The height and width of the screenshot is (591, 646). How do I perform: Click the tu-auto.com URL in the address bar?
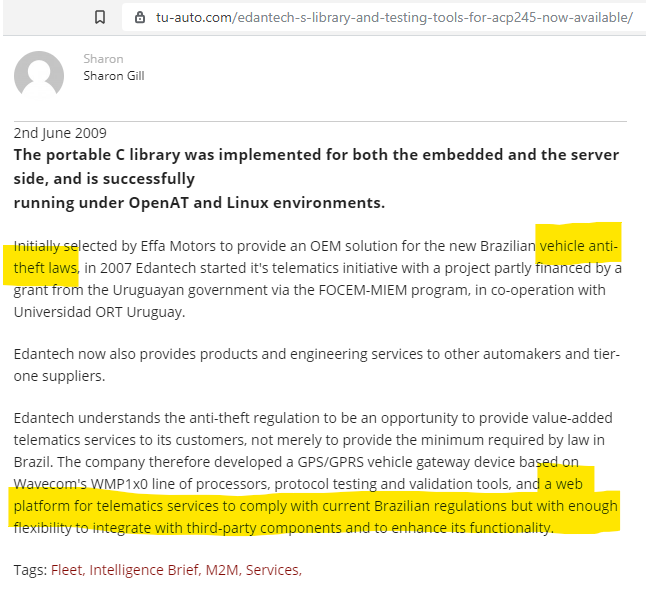point(394,17)
